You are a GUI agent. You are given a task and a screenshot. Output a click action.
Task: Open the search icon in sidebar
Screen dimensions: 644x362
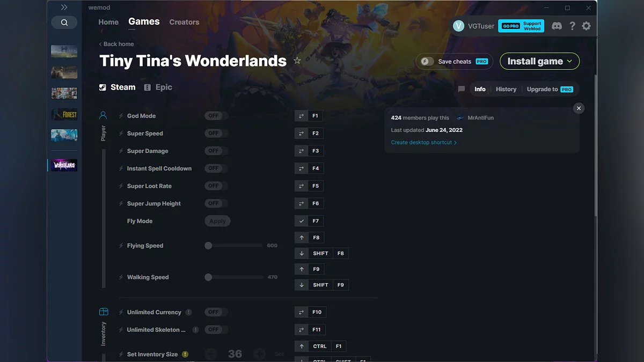[x=64, y=23]
